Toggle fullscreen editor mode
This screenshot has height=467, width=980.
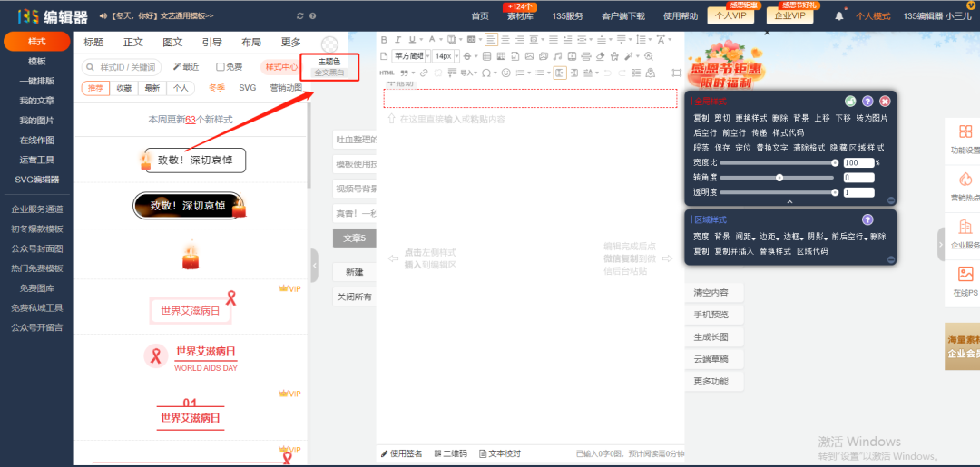676,73
